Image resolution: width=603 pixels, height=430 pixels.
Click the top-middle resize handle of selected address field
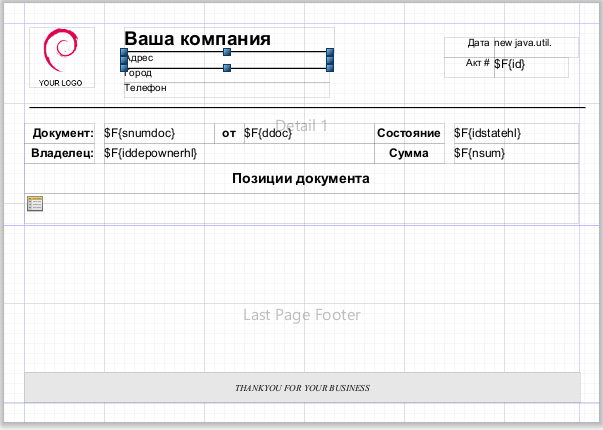tap(227, 51)
